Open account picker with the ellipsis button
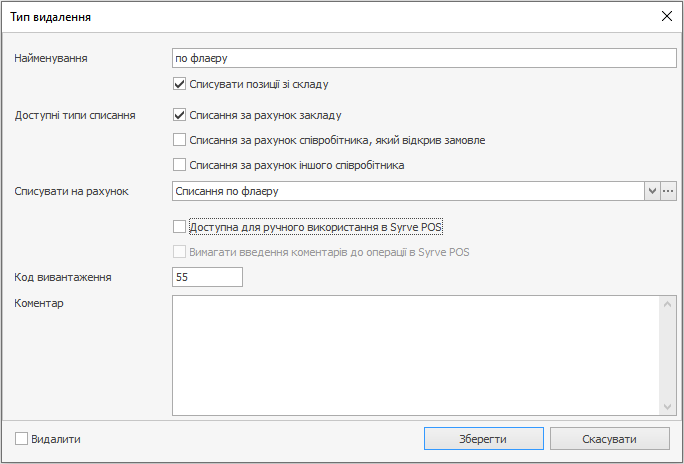Screen dimensions: 684x464 [x=669, y=190]
